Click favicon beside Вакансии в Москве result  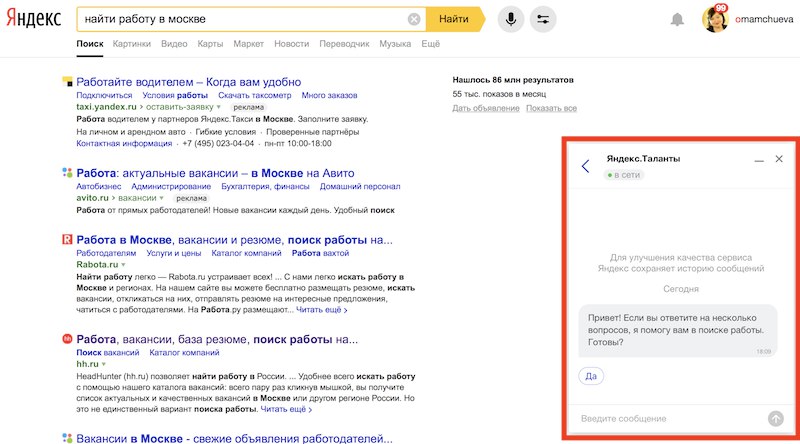[x=67, y=438]
